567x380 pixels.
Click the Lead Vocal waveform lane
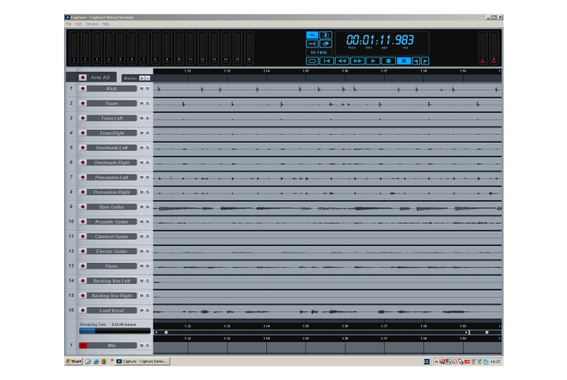327,311
